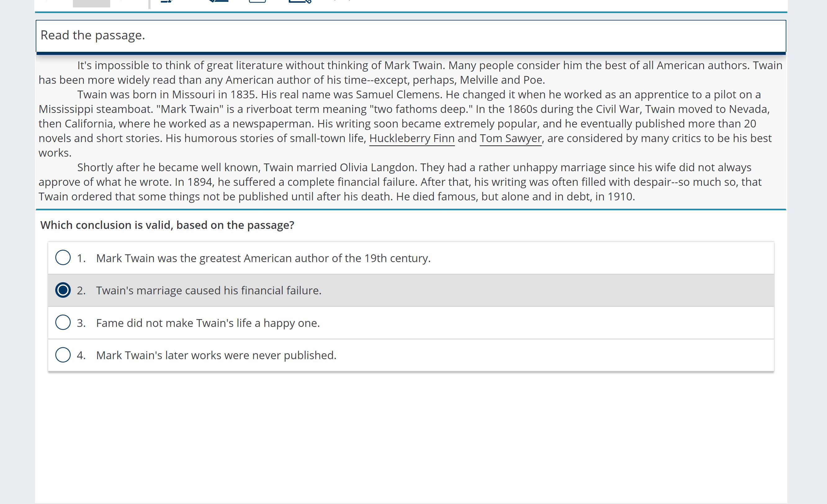827x504 pixels.
Task: Click the partially visible pencil notes icon at top
Action: pos(166,1)
